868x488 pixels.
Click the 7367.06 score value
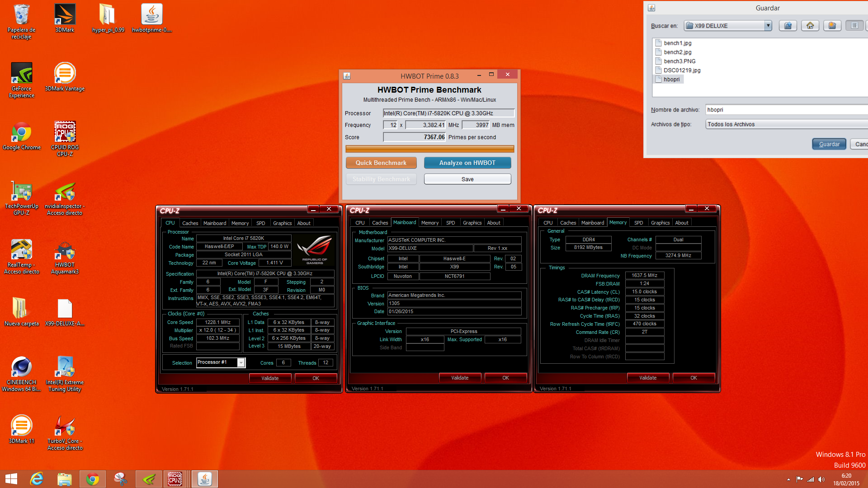pos(414,137)
